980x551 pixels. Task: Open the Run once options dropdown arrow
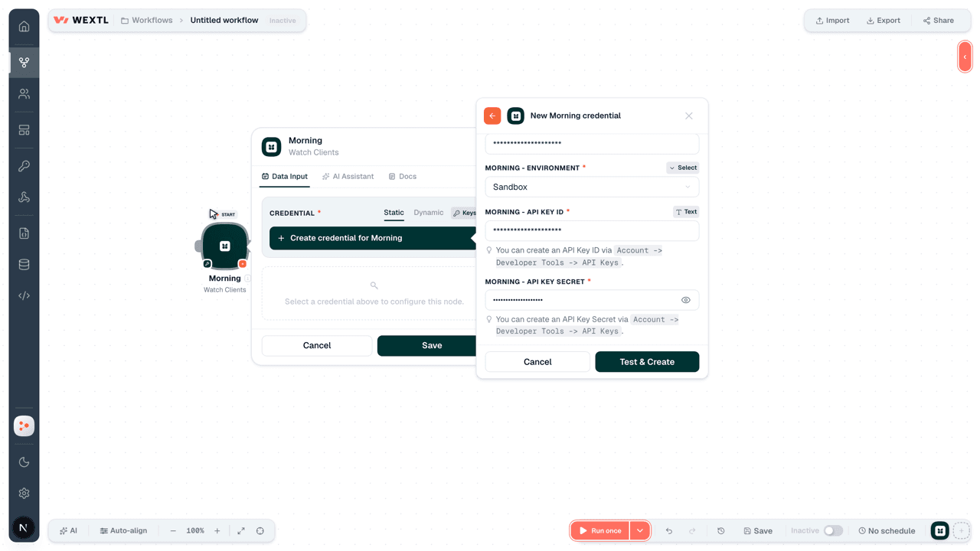[640, 531]
